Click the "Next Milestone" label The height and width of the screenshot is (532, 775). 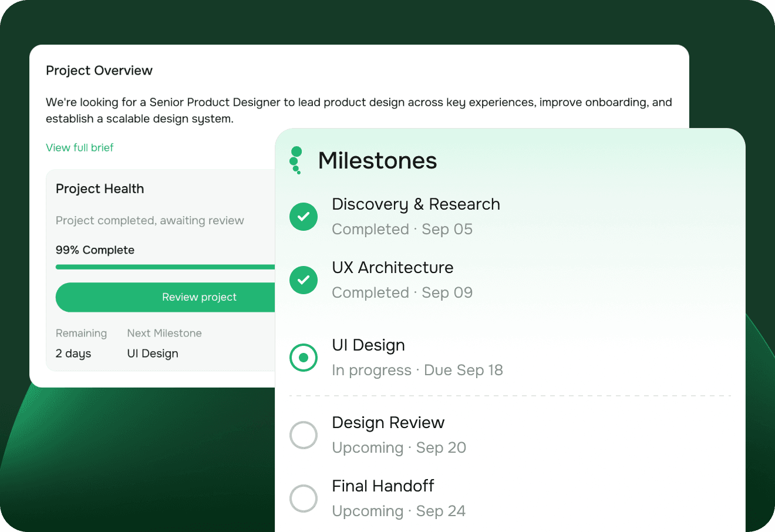tap(164, 333)
